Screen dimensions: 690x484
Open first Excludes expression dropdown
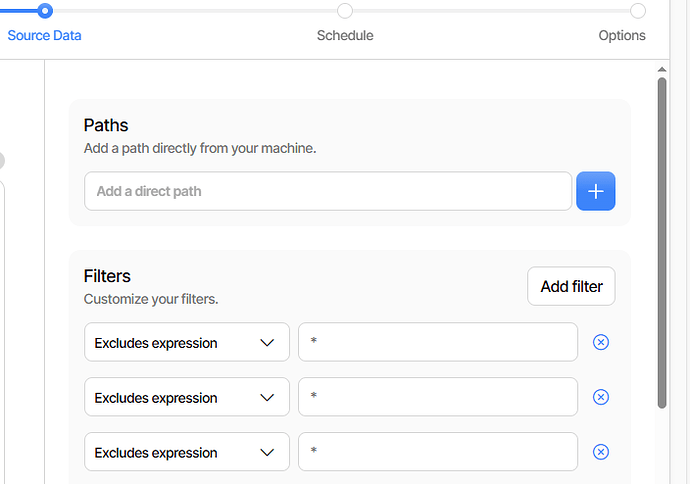(187, 342)
